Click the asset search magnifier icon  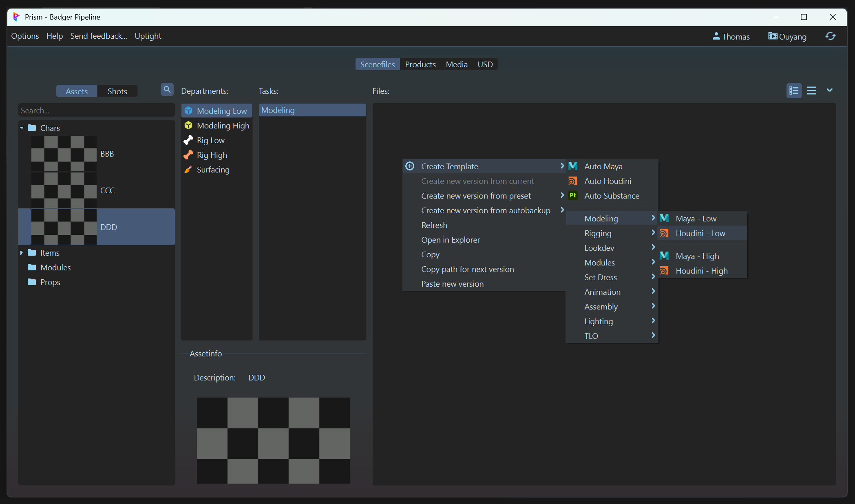click(x=167, y=90)
